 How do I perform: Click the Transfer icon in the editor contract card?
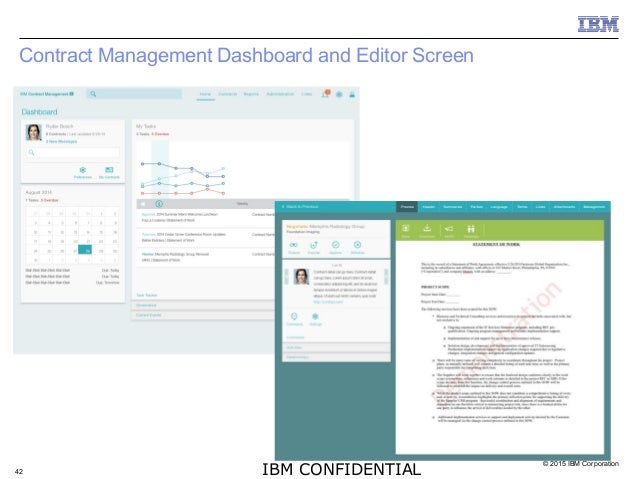(314, 245)
